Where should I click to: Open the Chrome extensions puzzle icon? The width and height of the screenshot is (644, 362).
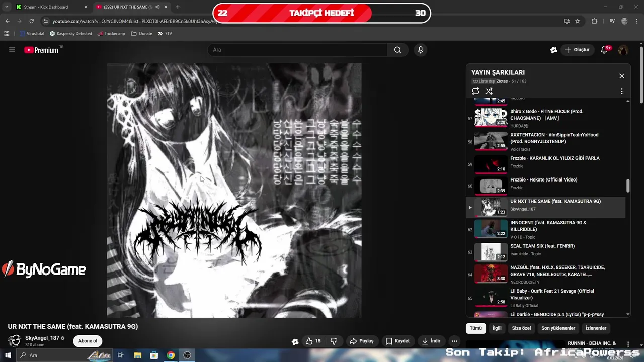tap(595, 21)
